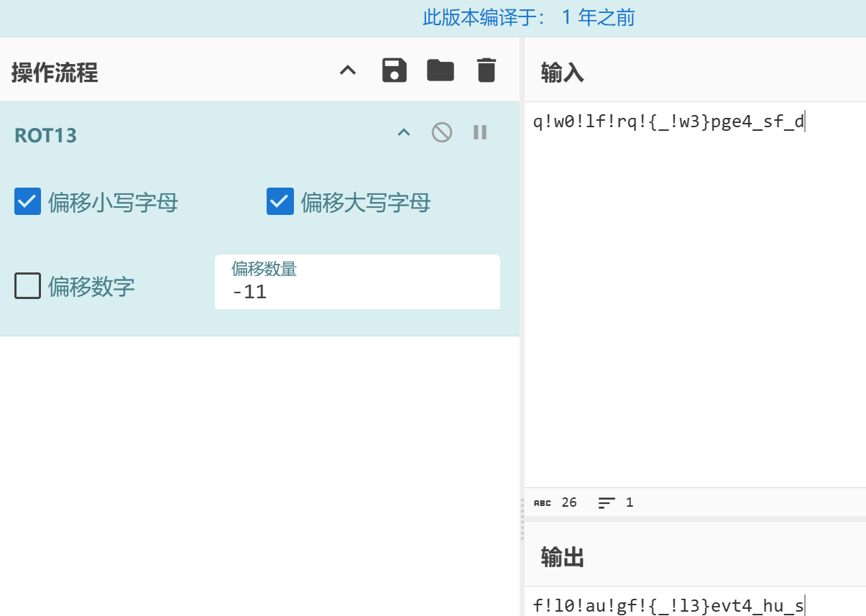Viewport: 866px width, 616px height.
Task: Focus the 偏移数量 amount field
Action: [357, 292]
